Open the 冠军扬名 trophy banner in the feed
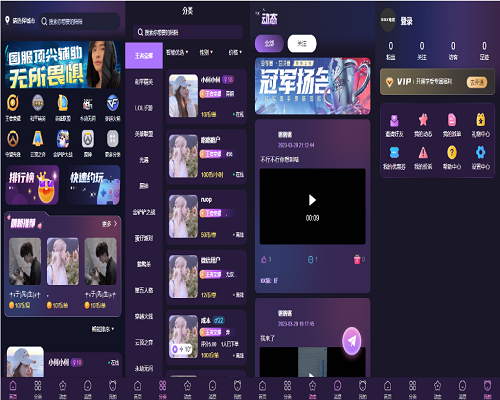500x400 pixels. click(313, 86)
